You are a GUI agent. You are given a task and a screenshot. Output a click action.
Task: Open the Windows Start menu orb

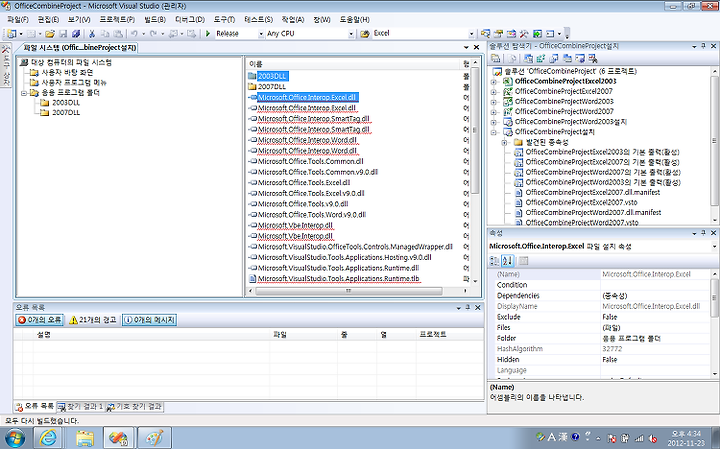pyautogui.click(x=14, y=438)
